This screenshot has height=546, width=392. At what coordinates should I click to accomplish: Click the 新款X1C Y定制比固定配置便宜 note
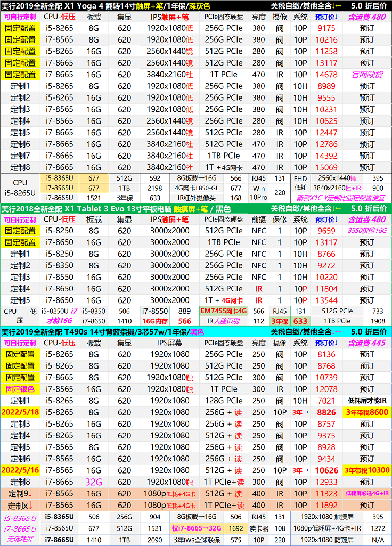pyautogui.click(x=341, y=198)
